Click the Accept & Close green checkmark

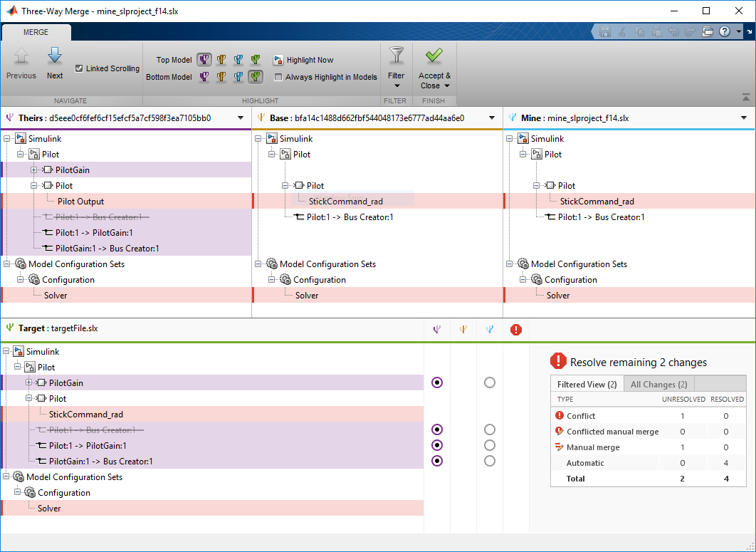click(434, 56)
